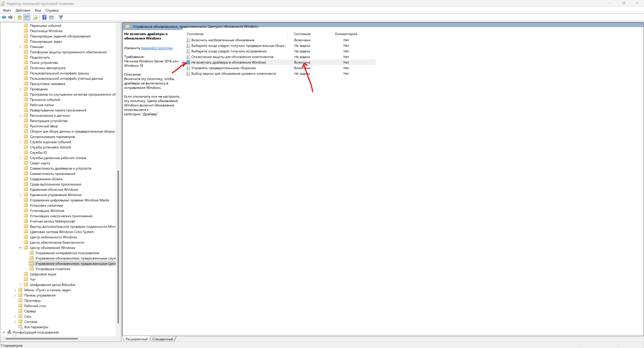Screen dimensions: 644x348
Task: Click the параметр политики link
Action: [x=157, y=48]
